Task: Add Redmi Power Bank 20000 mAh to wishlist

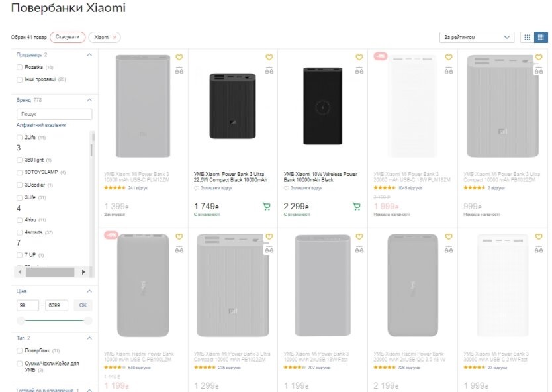Action: [x=449, y=236]
